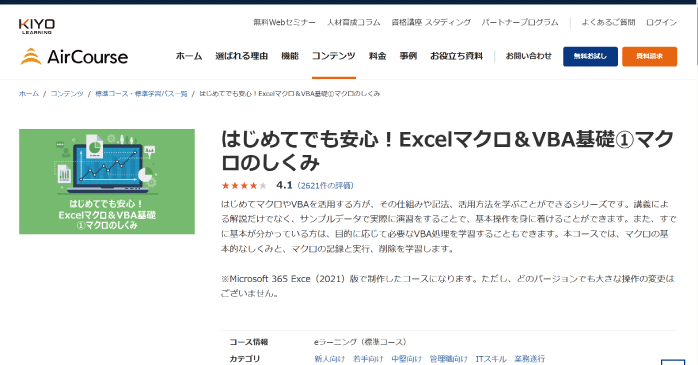Go to ホーム in main navigation
698x365 pixels.
click(189, 56)
